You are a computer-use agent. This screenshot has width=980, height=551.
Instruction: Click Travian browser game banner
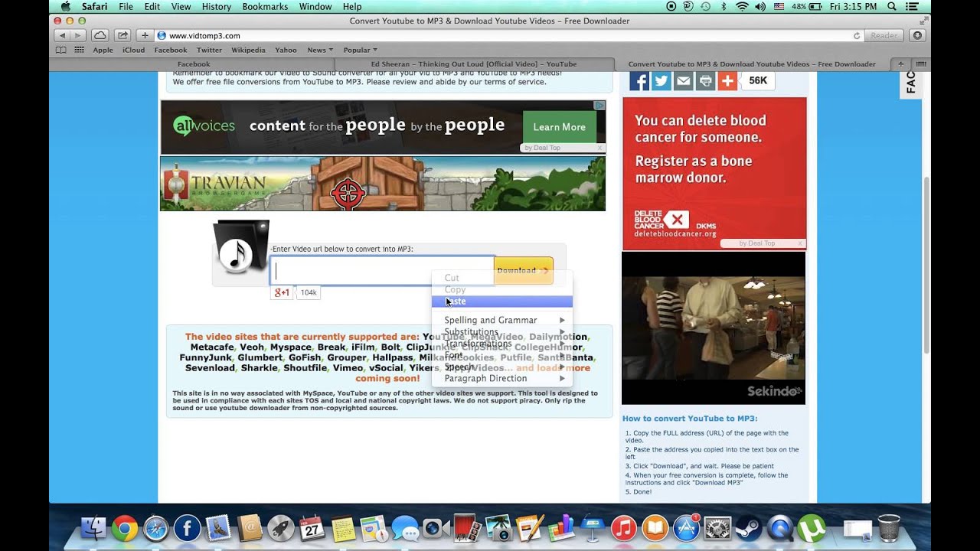coord(383,184)
